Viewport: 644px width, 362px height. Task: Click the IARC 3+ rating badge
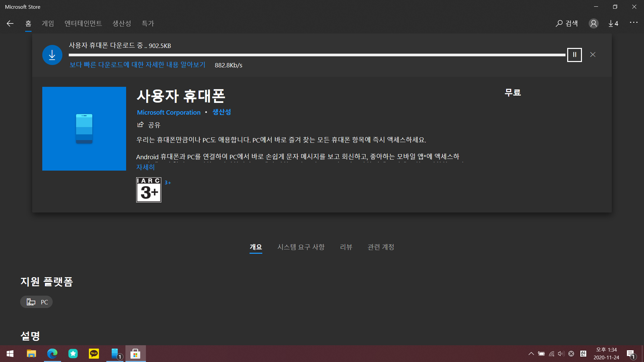(x=149, y=190)
